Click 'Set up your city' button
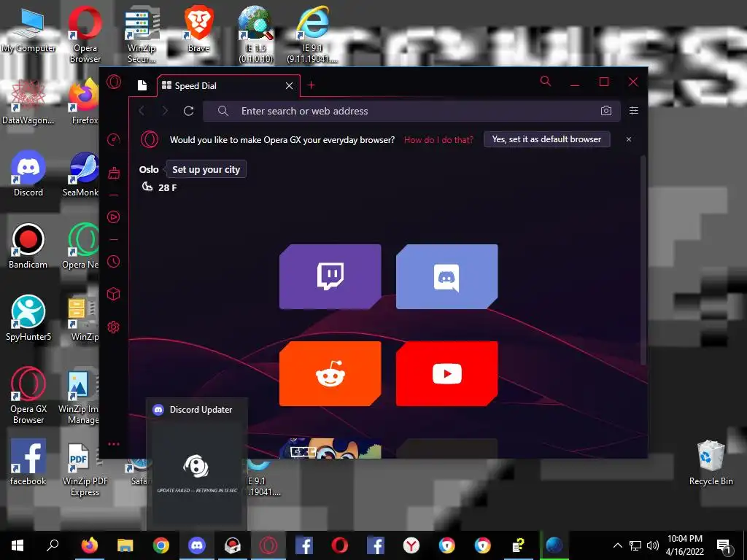747x560 pixels. click(206, 169)
